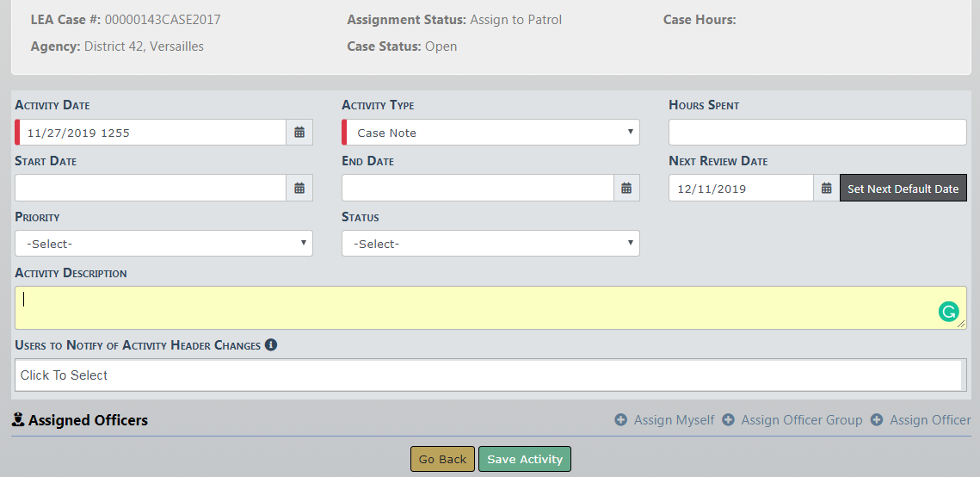Expand the Activity Type dropdown

490,133
